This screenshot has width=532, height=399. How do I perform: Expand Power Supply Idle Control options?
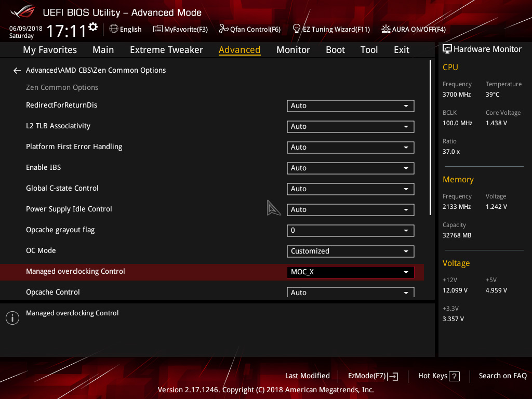click(x=351, y=210)
